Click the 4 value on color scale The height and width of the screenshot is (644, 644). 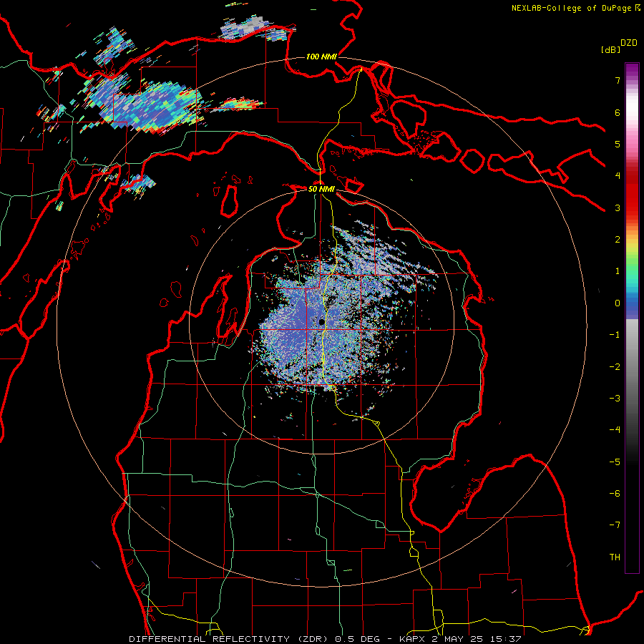point(618,176)
